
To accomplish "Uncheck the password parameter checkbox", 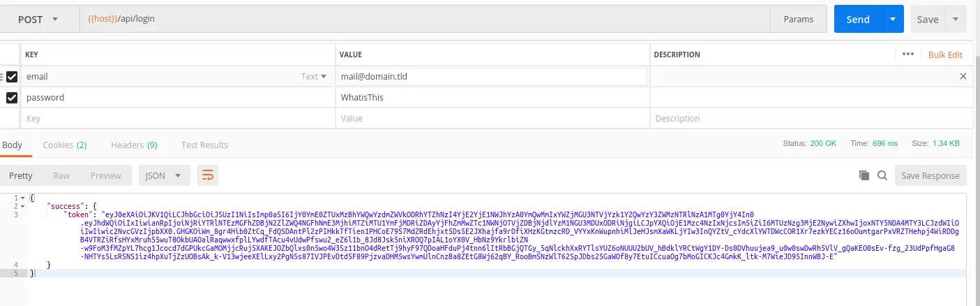I will click(x=12, y=98).
